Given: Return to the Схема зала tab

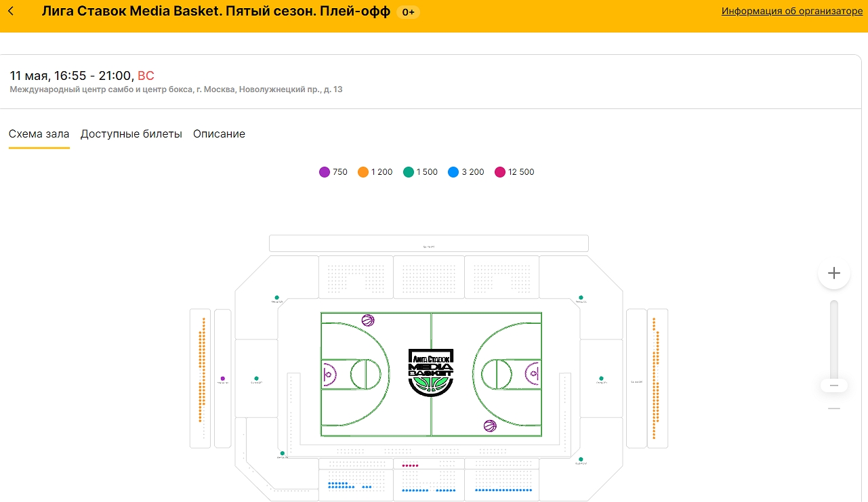Looking at the screenshot, I should point(39,133).
